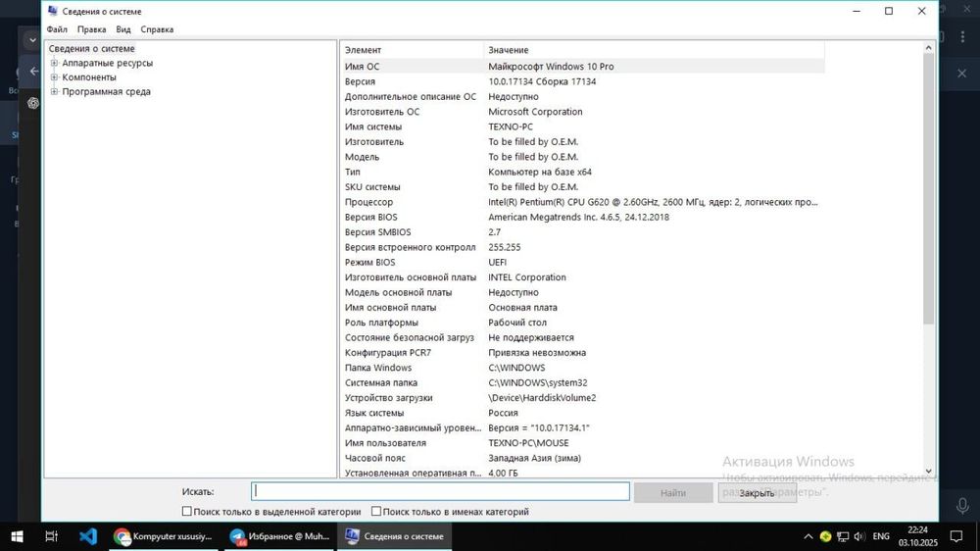The width and height of the screenshot is (980, 551).
Task: Open three-dots menu in background window
Action: coord(962,37)
